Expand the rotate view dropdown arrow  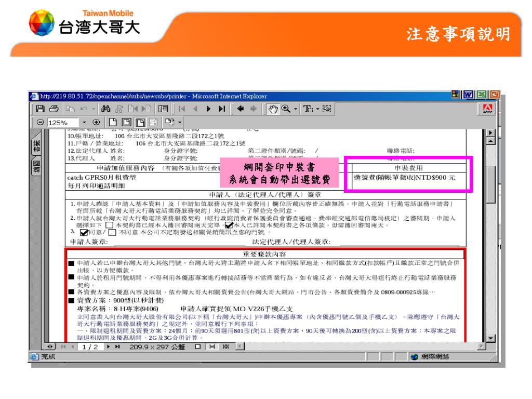[180, 122]
